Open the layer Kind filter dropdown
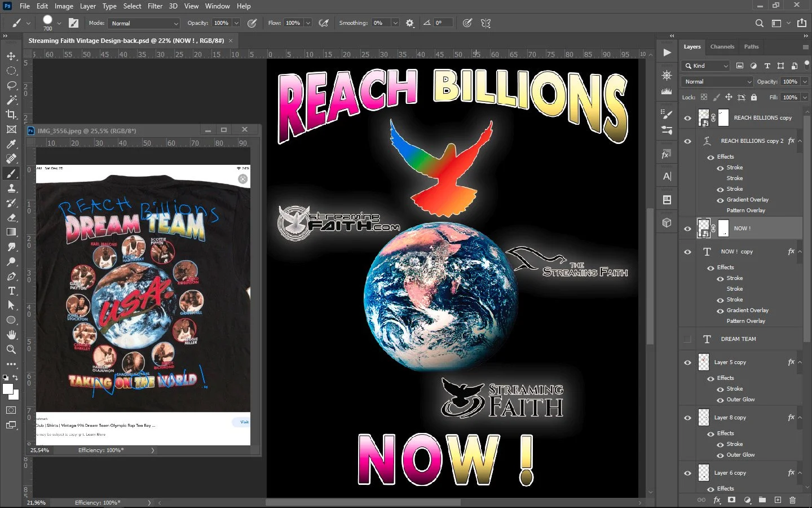Viewport: 812px width, 508px height. 706,66
